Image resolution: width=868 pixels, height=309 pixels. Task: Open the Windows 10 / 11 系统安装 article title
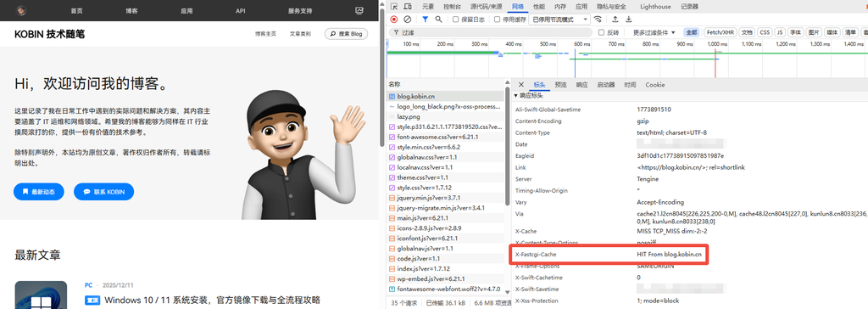[x=213, y=301]
